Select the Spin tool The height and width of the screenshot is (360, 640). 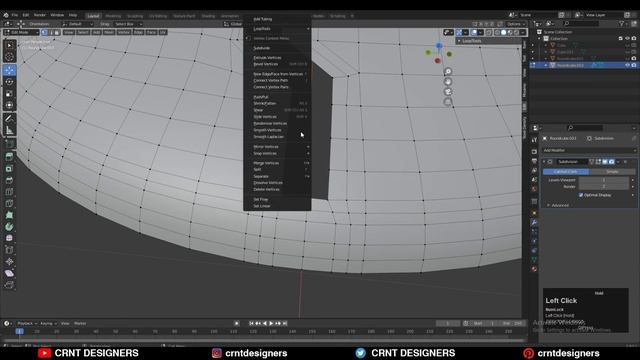(9, 227)
